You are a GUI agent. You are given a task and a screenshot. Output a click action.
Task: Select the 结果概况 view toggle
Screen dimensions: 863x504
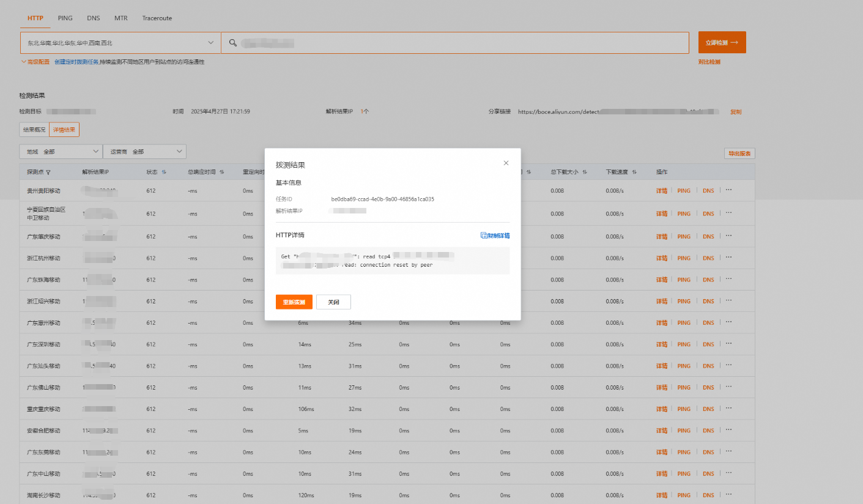pyautogui.click(x=34, y=130)
